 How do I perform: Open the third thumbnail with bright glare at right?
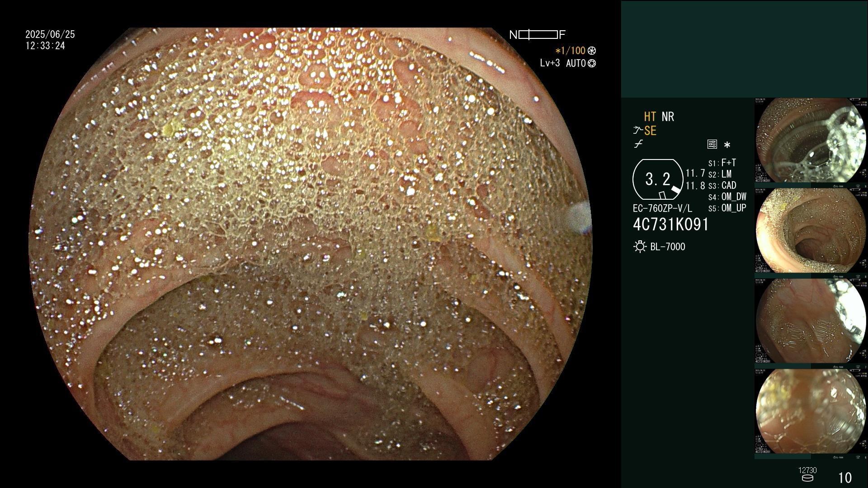(x=811, y=321)
